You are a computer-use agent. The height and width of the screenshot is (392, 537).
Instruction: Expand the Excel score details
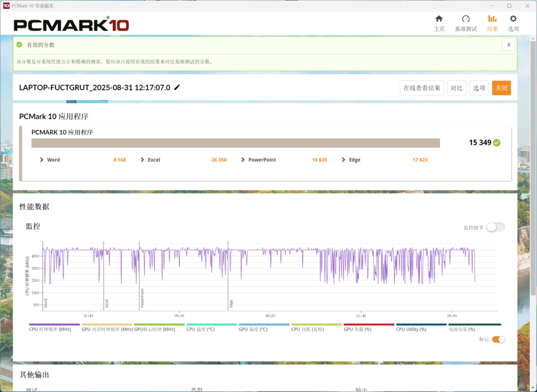pos(142,160)
